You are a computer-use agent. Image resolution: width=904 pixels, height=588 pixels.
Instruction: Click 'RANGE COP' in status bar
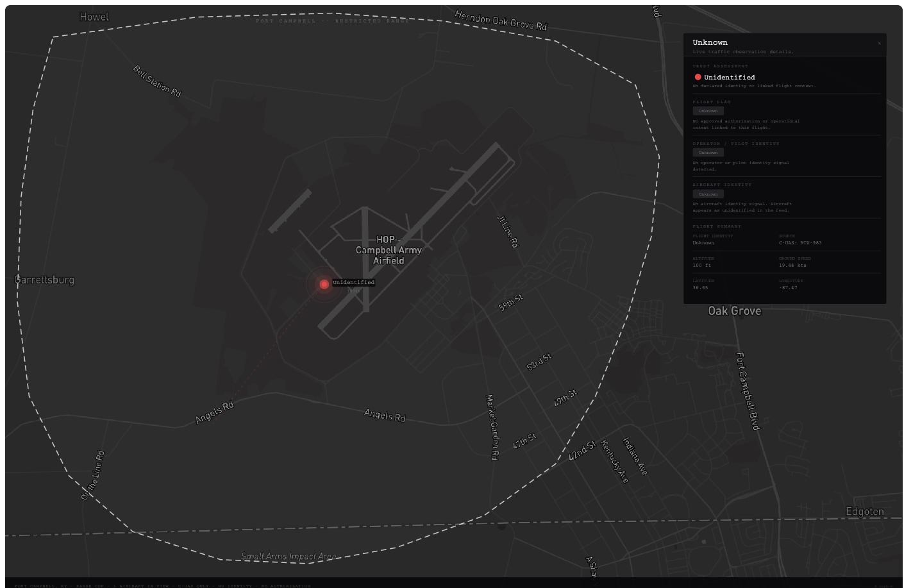click(90, 586)
